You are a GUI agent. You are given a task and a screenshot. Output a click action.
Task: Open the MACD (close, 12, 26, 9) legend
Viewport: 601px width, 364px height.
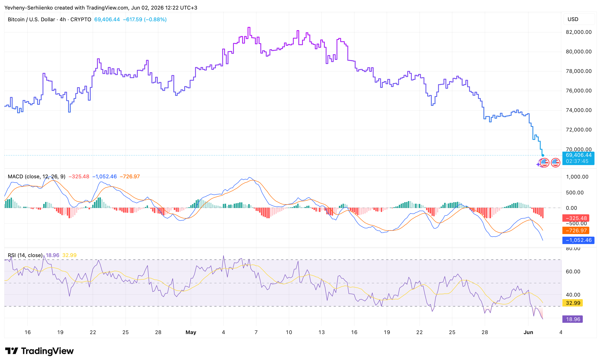click(37, 176)
